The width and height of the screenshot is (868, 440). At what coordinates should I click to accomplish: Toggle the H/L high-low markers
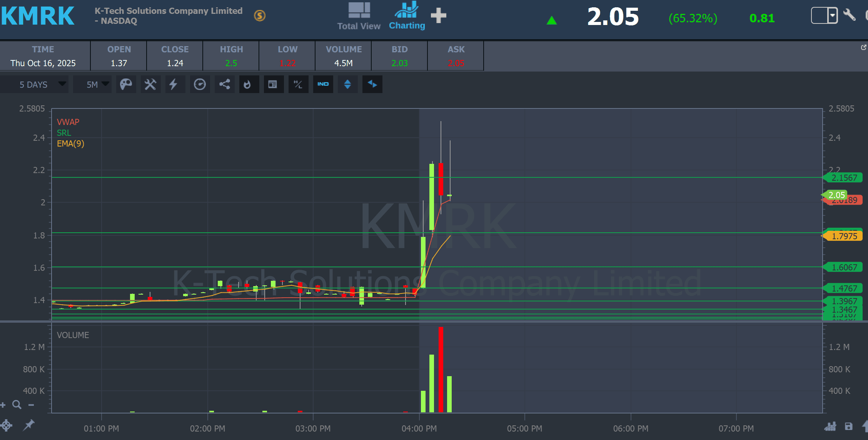click(x=298, y=84)
